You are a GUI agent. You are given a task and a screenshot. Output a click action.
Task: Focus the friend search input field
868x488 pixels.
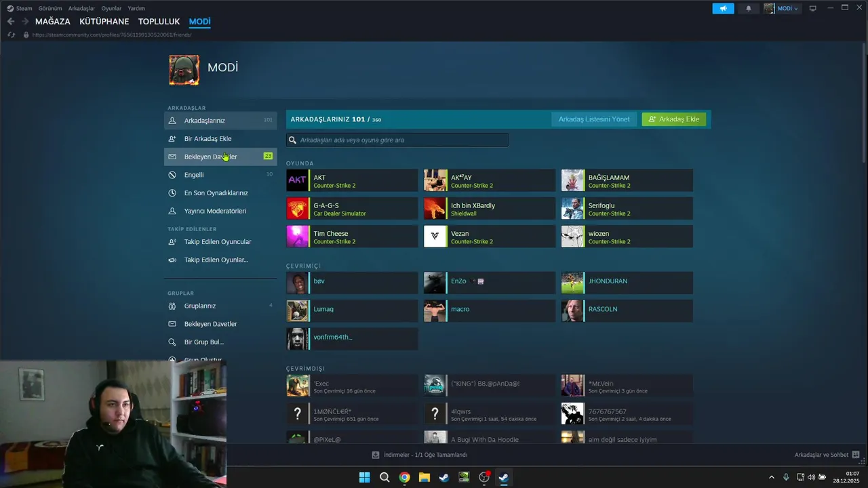pos(397,140)
